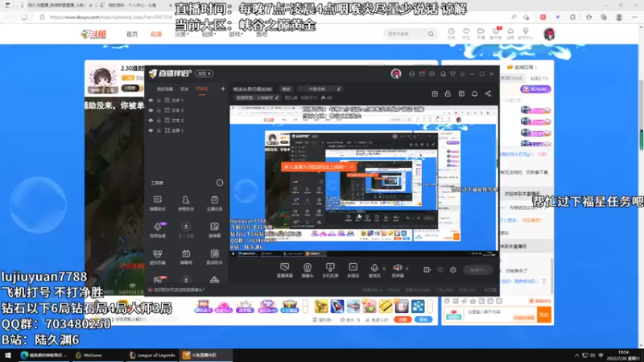Open 游戏 dropdown in Douyu navigation

pyautogui.click(x=236, y=34)
